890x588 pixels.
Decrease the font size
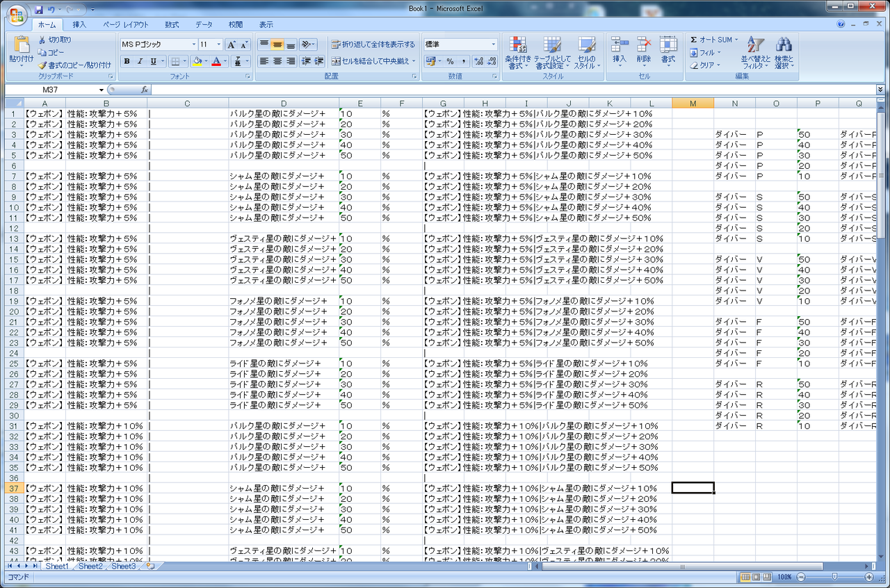tap(245, 44)
